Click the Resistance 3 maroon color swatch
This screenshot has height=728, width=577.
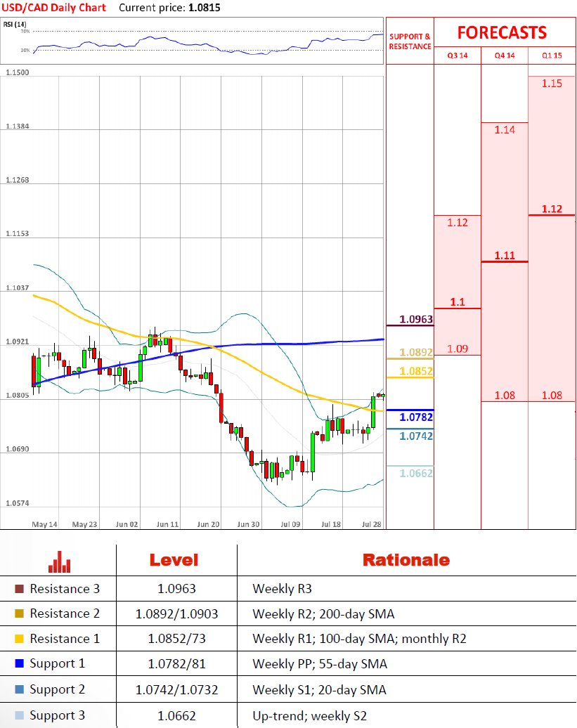[x=20, y=589]
